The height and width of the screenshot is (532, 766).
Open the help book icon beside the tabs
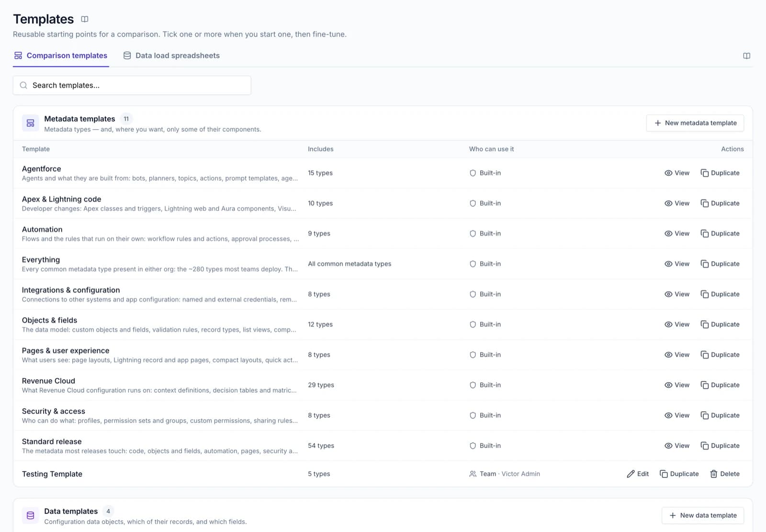[x=746, y=56]
